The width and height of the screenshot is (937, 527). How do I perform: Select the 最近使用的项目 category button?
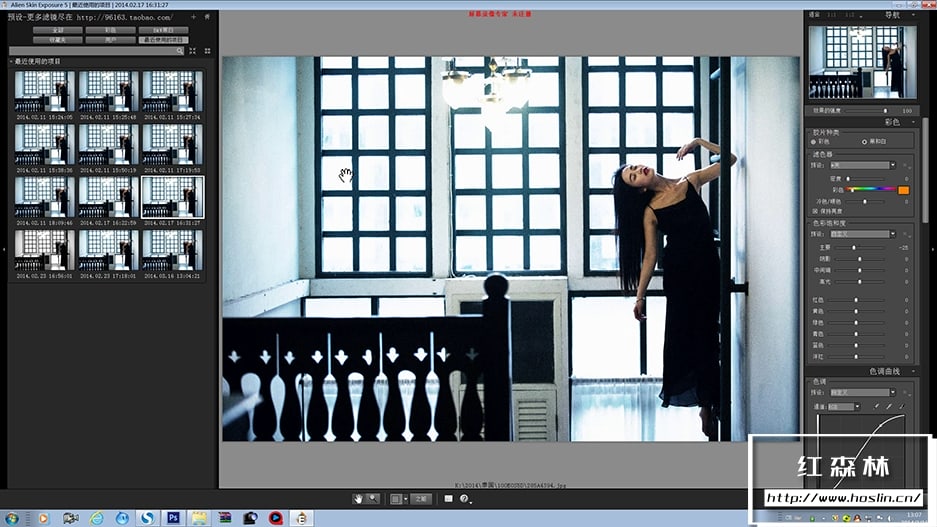click(x=163, y=40)
